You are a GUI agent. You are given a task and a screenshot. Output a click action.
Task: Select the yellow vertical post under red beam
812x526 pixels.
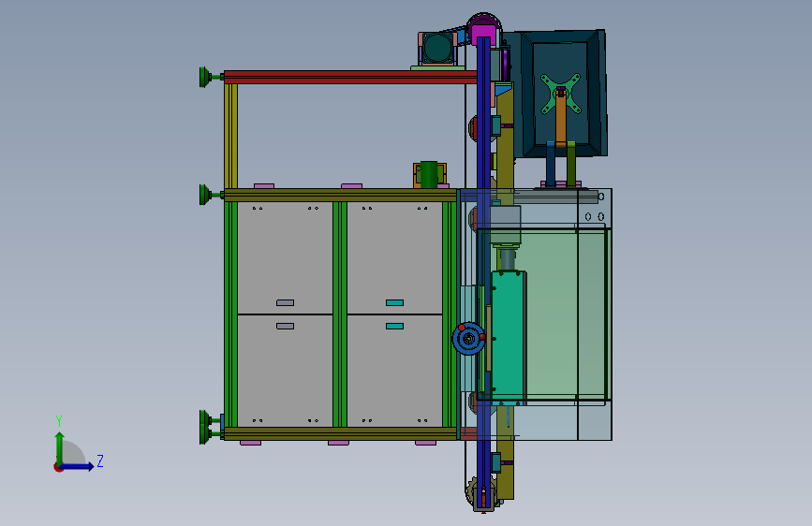(231, 136)
